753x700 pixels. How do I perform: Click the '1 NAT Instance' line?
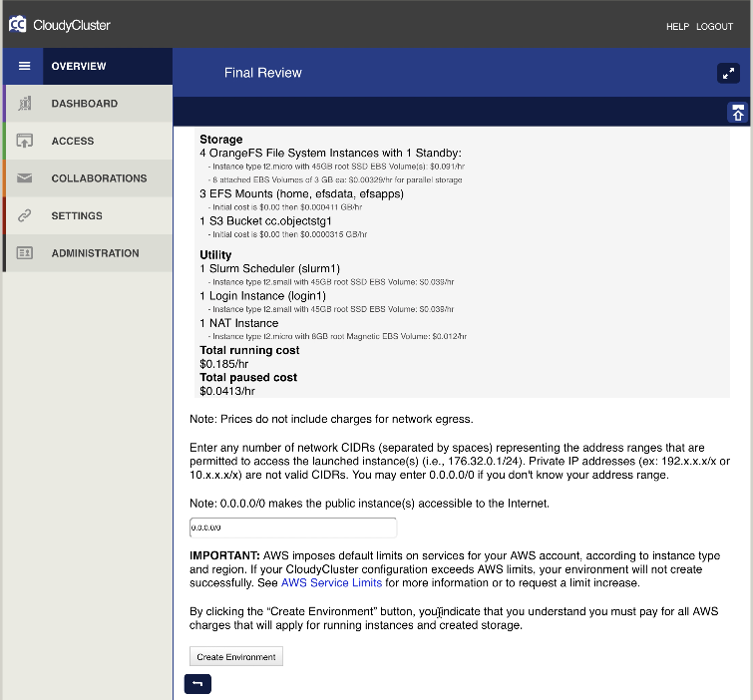239,323
